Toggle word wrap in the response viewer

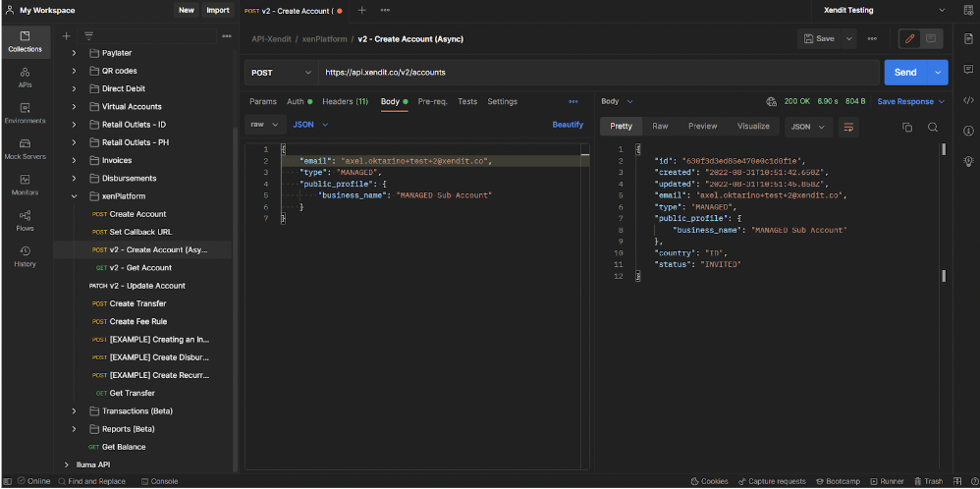tap(848, 127)
